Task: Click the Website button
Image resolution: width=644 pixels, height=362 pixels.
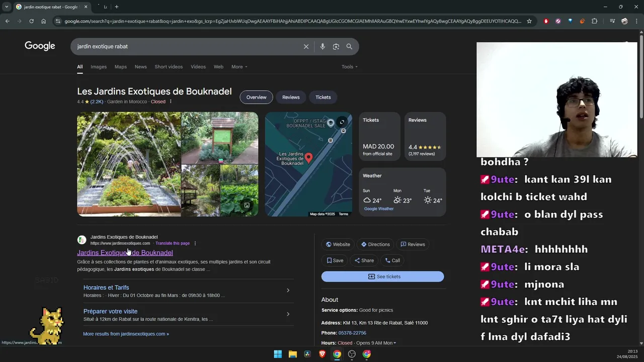Action: point(338,244)
